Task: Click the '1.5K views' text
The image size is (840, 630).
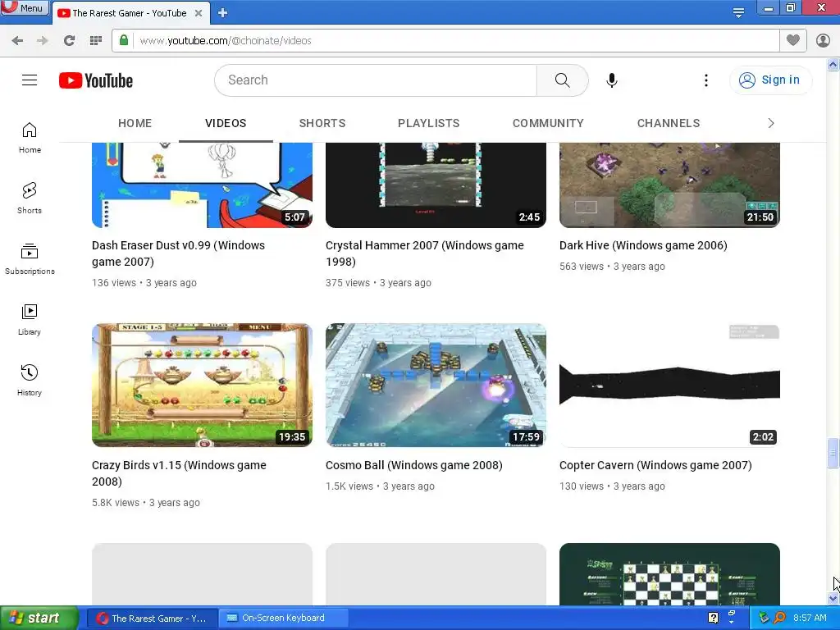Action: pos(349,486)
